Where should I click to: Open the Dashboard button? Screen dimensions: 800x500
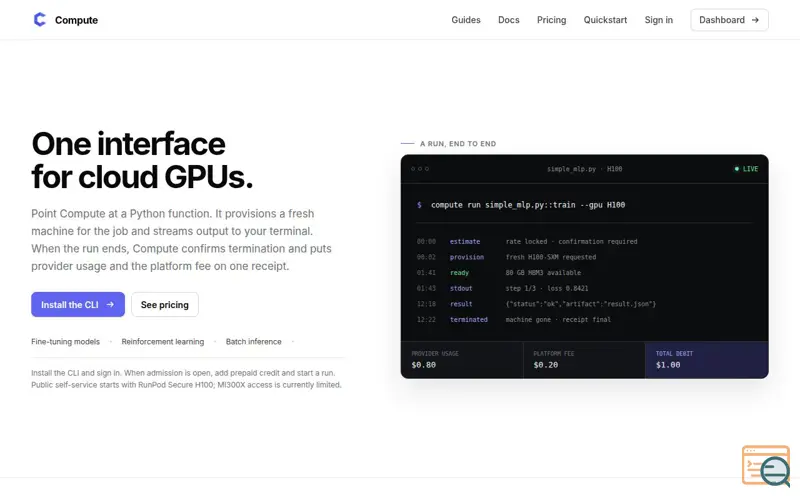(729, 20)
